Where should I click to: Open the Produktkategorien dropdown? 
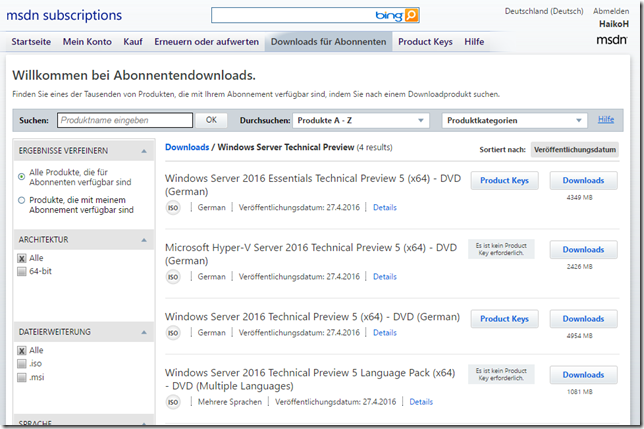pos(515,121)
